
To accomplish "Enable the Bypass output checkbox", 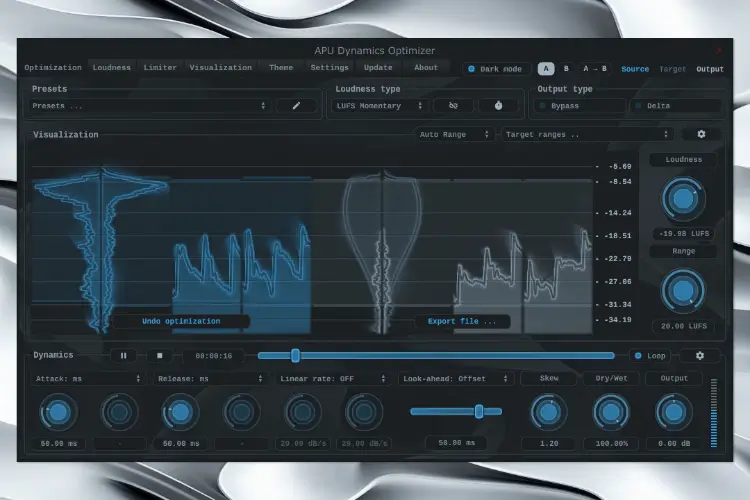I will pos(541,106).
